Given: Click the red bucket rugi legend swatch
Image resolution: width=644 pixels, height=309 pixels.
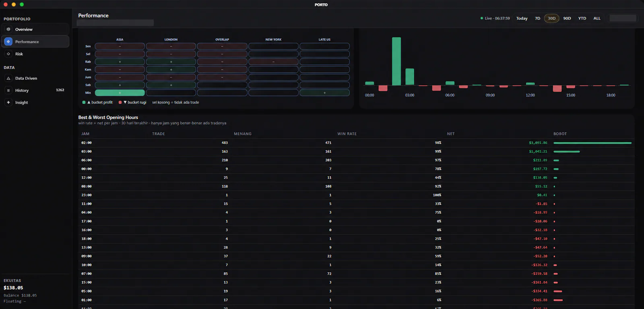Looking at the screenshot, I should tap(120, 102).
